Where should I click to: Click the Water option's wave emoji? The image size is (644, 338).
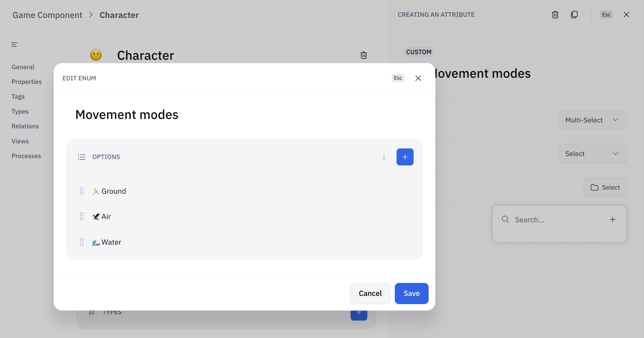click(95, 242)
